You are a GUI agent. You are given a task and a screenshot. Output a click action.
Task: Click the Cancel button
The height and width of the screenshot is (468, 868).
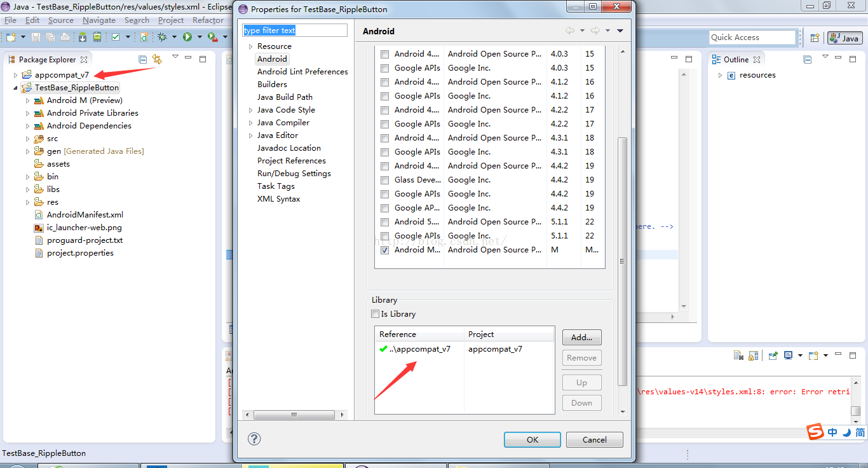(x=594, y=439)
